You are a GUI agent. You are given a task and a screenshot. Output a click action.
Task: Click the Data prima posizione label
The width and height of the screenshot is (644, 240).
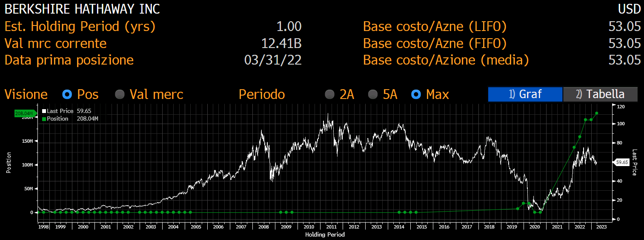pos(69,60)
